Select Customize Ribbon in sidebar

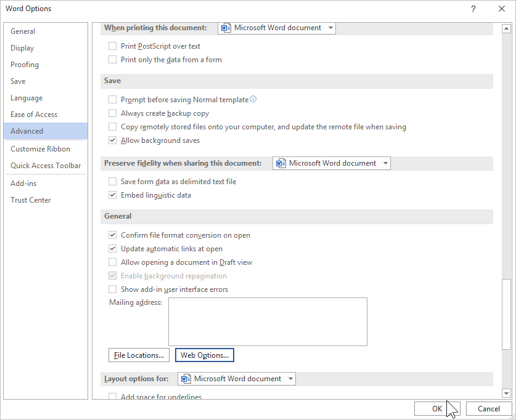pos(40,149)
